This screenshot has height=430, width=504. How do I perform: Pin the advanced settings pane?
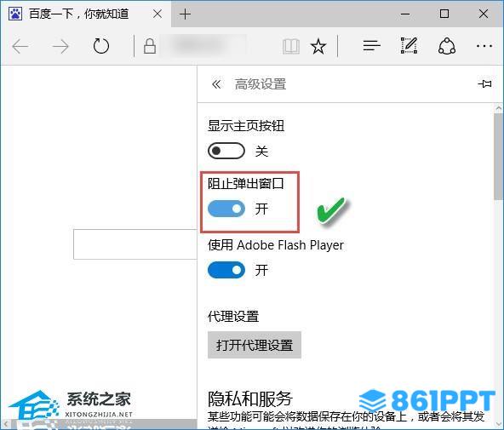[x=484, y=84]
